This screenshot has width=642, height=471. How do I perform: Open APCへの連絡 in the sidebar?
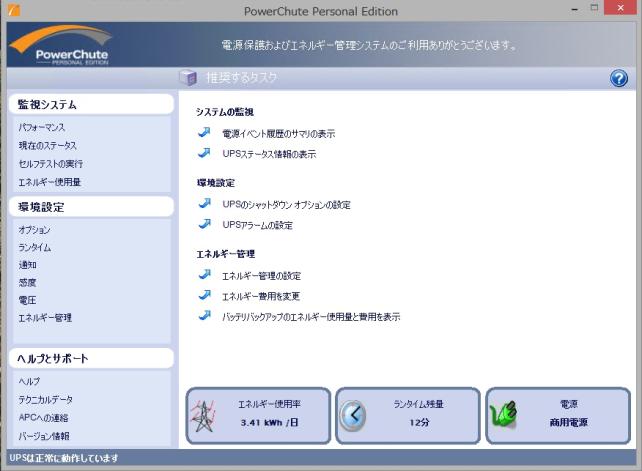43,418
